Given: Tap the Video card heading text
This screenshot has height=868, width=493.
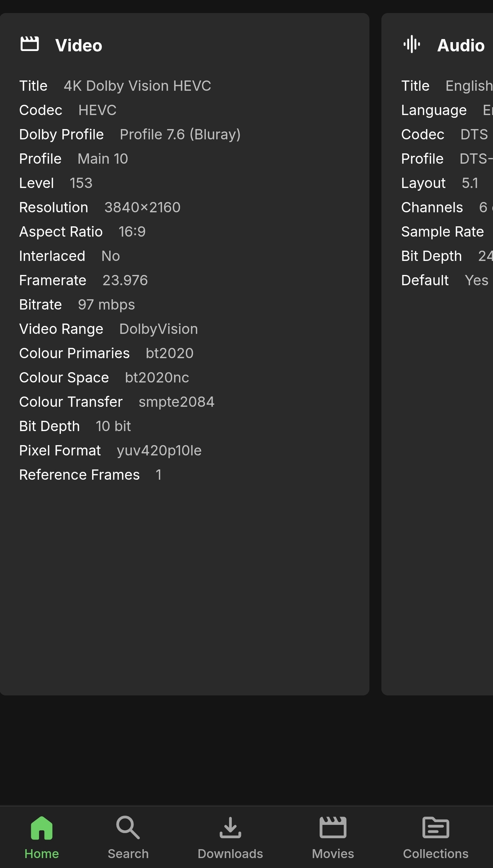Looking at the screenshot, I should pos(79,46).
